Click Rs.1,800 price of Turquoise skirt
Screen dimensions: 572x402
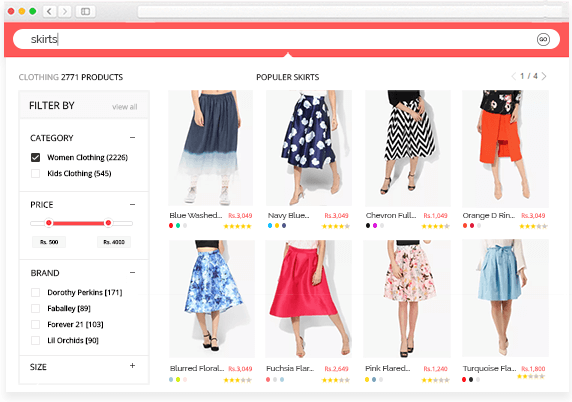[533, 369]
